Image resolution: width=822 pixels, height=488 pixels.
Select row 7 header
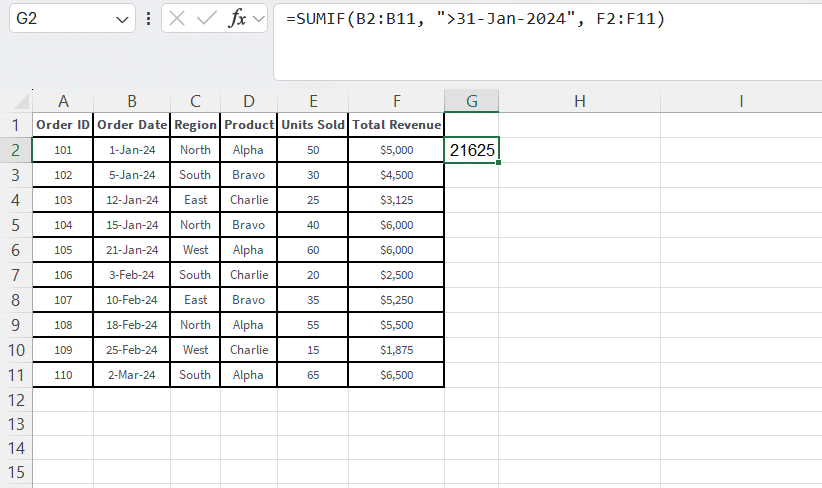[16, 275]
